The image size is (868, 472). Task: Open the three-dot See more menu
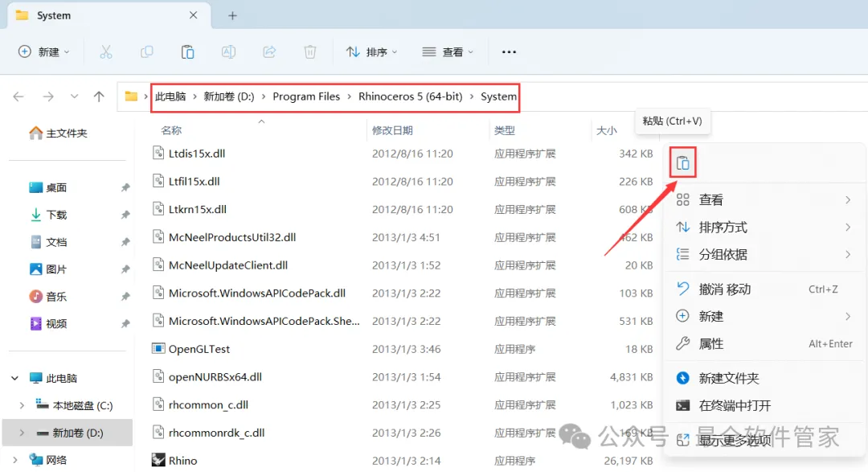tap(509, 52)
